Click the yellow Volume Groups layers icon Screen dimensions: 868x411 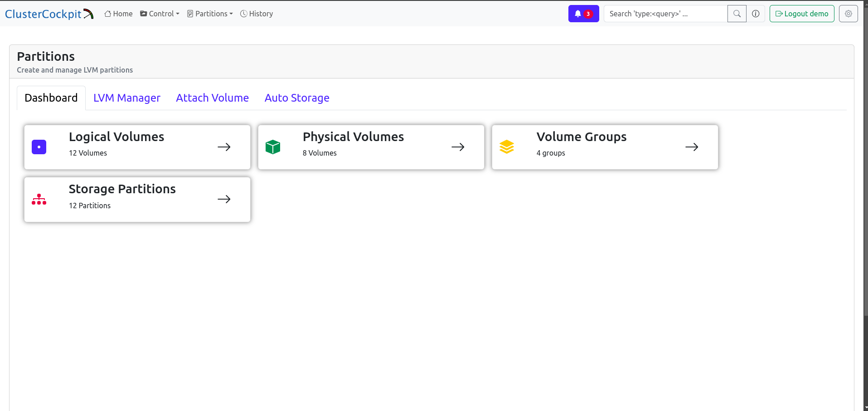click(507, 147)
